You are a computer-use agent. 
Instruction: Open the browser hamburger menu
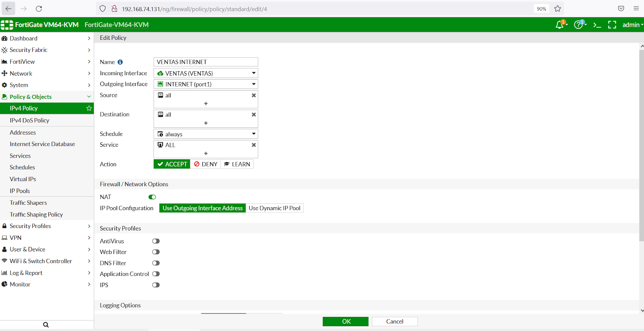click(636, 8)
